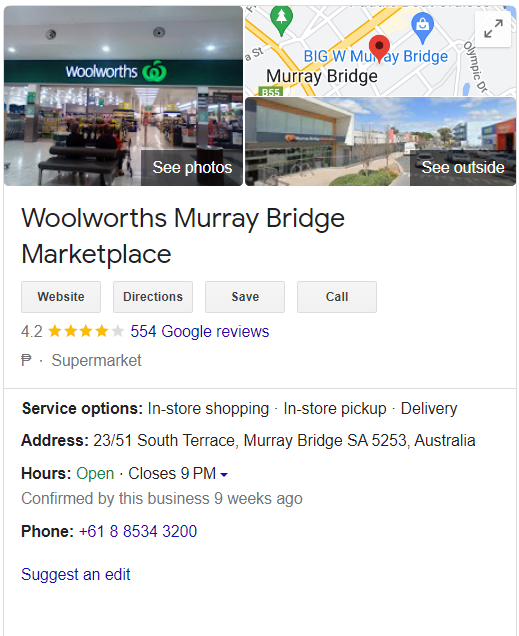The image size is (519, 636).
Task: Click the price level symbol before Supermarket
Action: click(26, 360)
